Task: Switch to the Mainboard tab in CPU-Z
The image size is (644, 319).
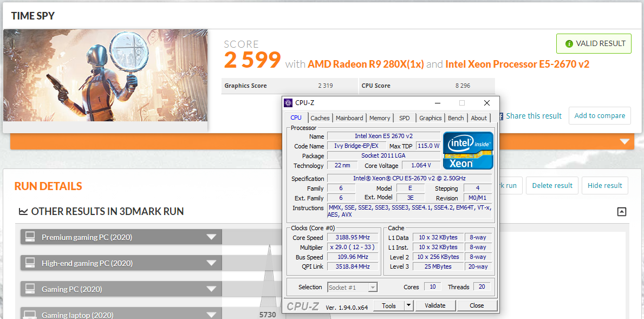Action: [349, 118]
